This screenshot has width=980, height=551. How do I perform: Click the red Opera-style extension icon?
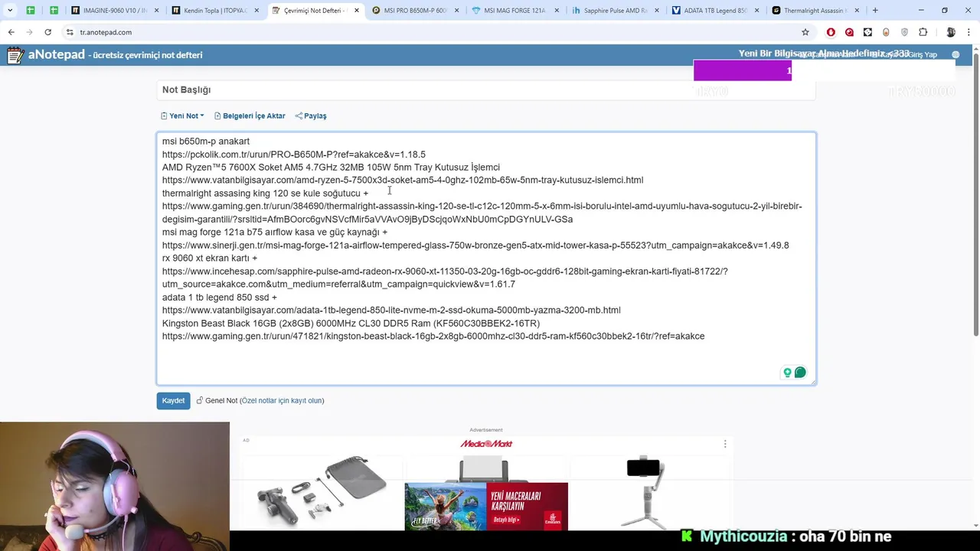coord(831,32)
